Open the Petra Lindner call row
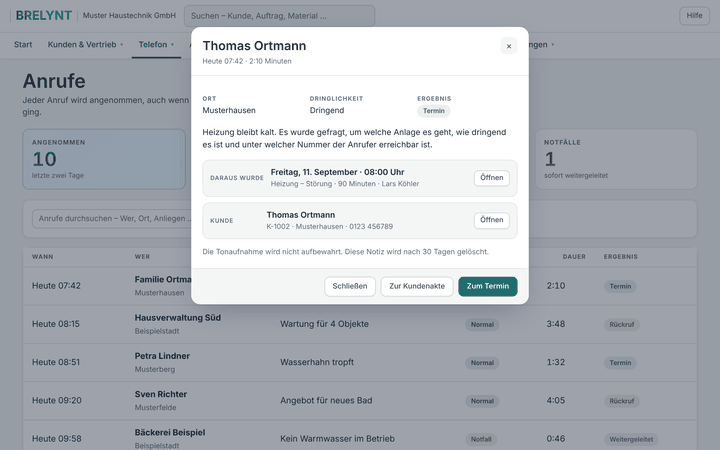Image resolution: width=720 pixels, height=450 pixels. [x=360, y=362]
